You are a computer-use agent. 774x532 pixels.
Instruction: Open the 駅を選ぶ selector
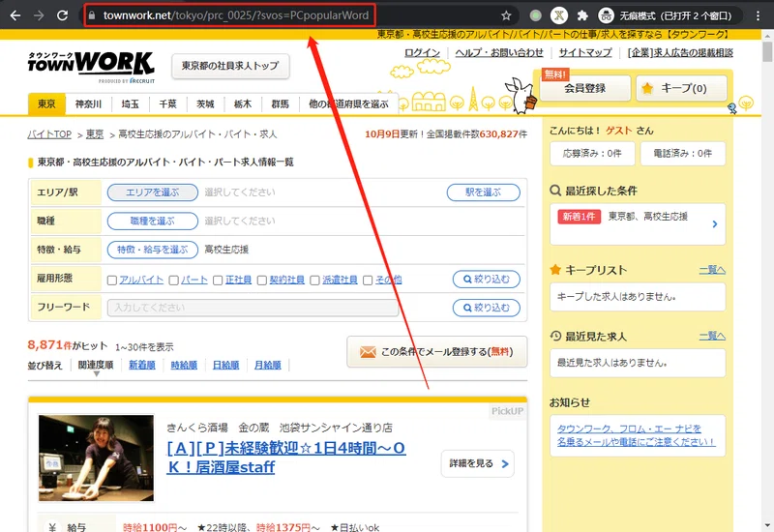pyautogui.click(x=483, y=192)
